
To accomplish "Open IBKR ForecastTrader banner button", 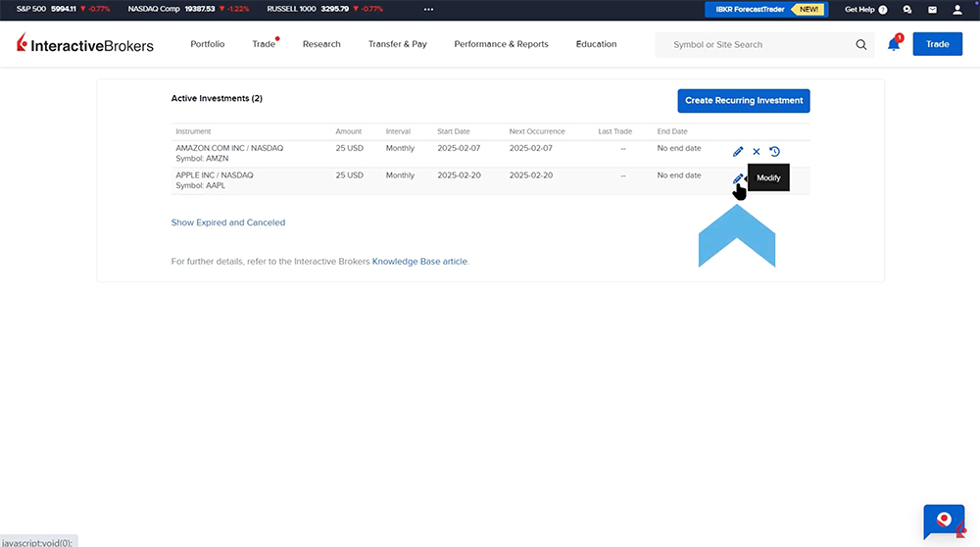I will (x=766, y=10).
